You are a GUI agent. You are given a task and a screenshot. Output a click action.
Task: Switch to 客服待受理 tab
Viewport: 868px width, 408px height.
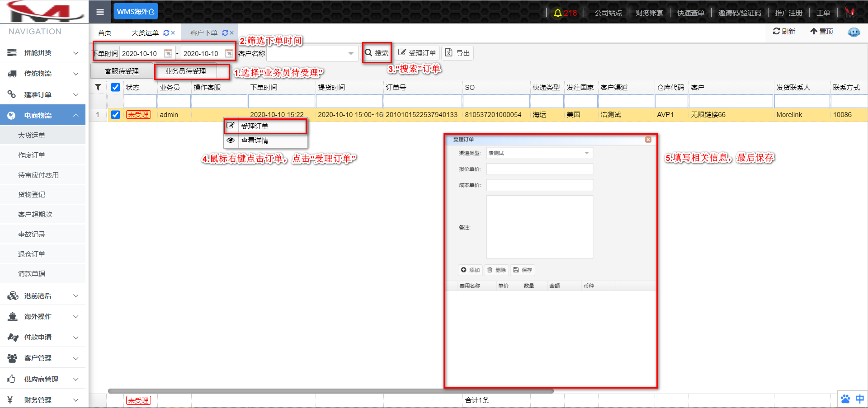122,71
